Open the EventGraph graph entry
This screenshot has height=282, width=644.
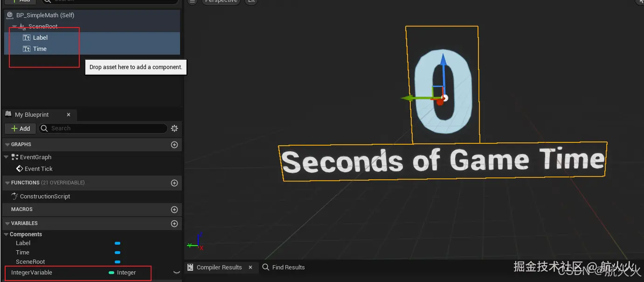(x=35, y=157)
